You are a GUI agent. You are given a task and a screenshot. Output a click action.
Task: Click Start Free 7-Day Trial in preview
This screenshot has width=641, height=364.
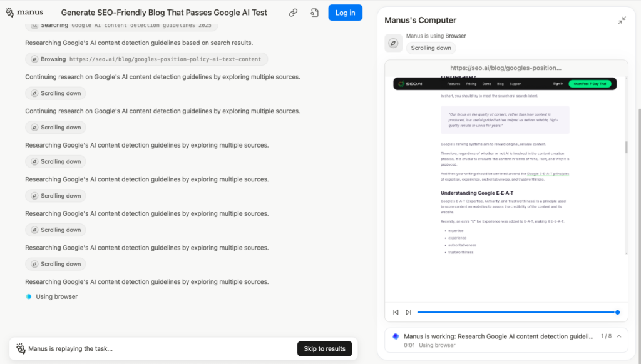click(590, 84)
